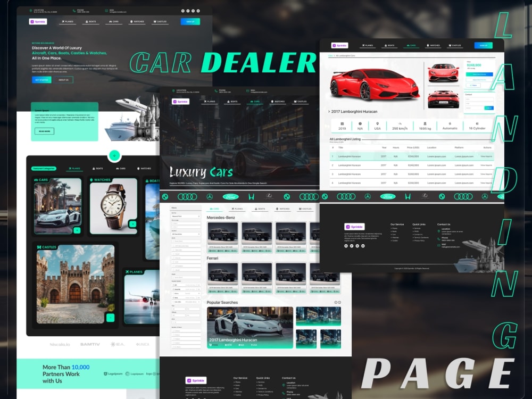Switch to the Boats tab above the Mercedes-Benz listings
532x399 pixels.
[x=260, y=209]
